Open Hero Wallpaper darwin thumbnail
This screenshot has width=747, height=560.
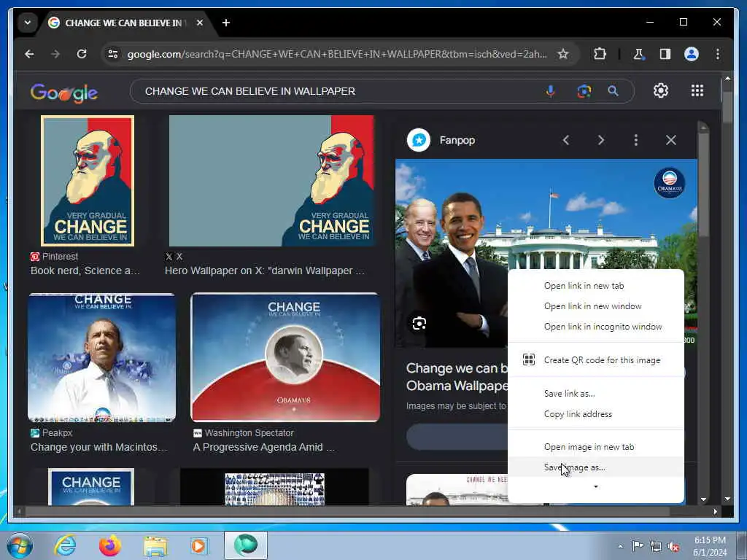click(x=271, y=181)
